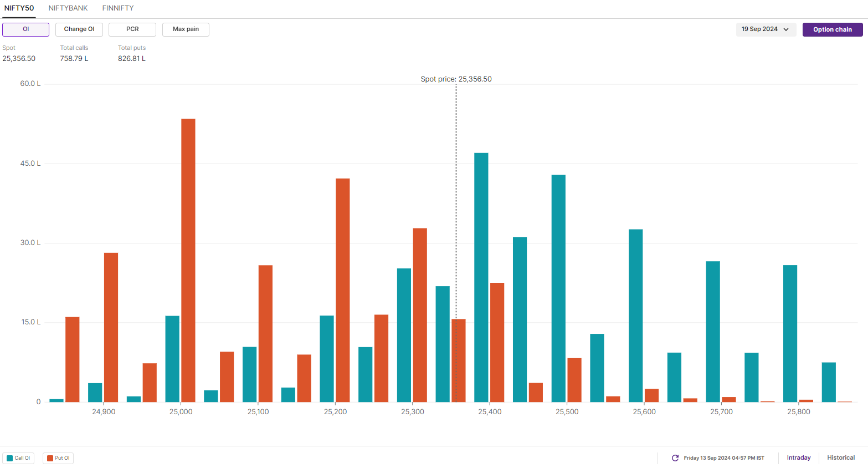868x468 pixels.
Task: Click the 25,400 x-axis strike label
Action: (490, 412)
